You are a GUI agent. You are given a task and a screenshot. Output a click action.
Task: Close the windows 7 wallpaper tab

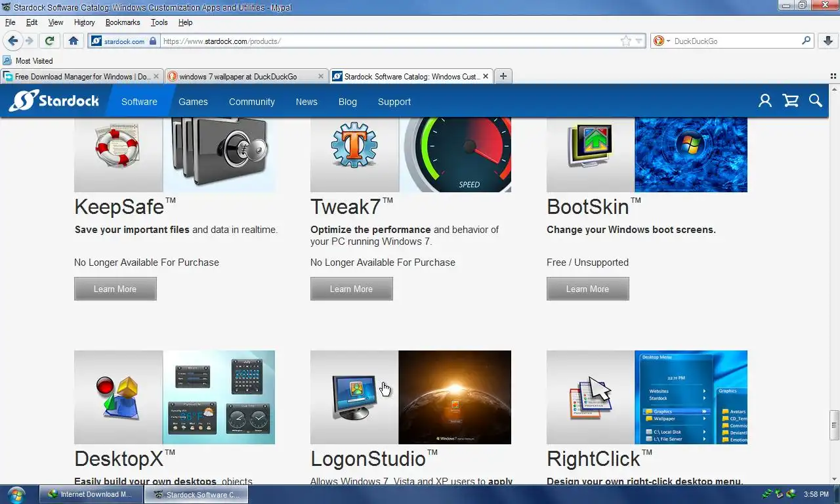pos(321,76)
